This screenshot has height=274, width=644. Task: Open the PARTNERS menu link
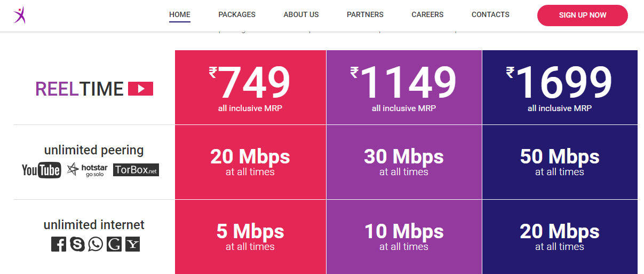(x=365, y=15)
